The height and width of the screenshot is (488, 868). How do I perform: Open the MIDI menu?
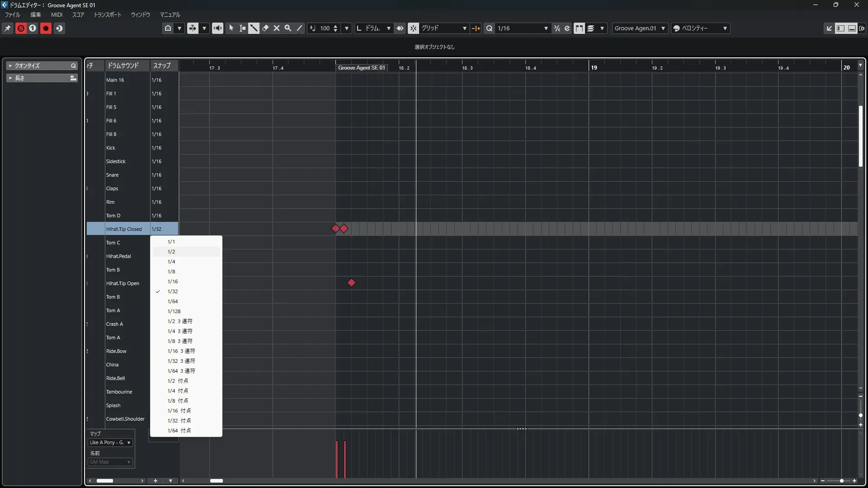click(x=57, y=14)
